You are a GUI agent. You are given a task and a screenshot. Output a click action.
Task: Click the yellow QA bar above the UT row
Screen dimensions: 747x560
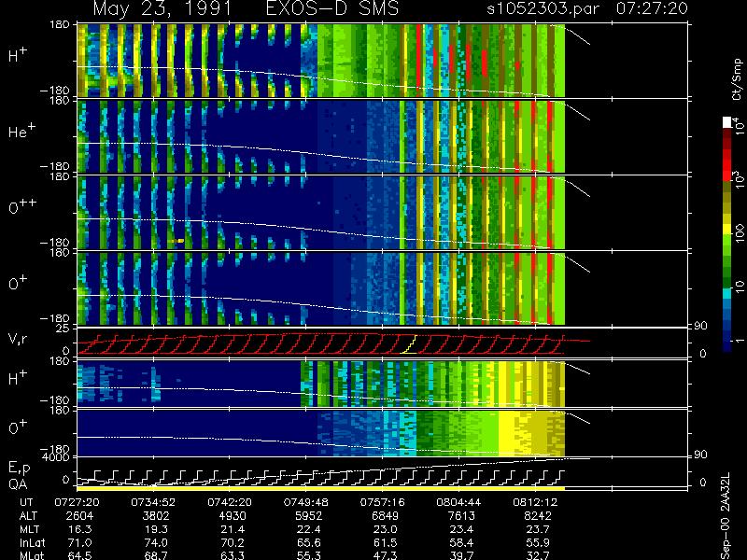click(320, 489)
